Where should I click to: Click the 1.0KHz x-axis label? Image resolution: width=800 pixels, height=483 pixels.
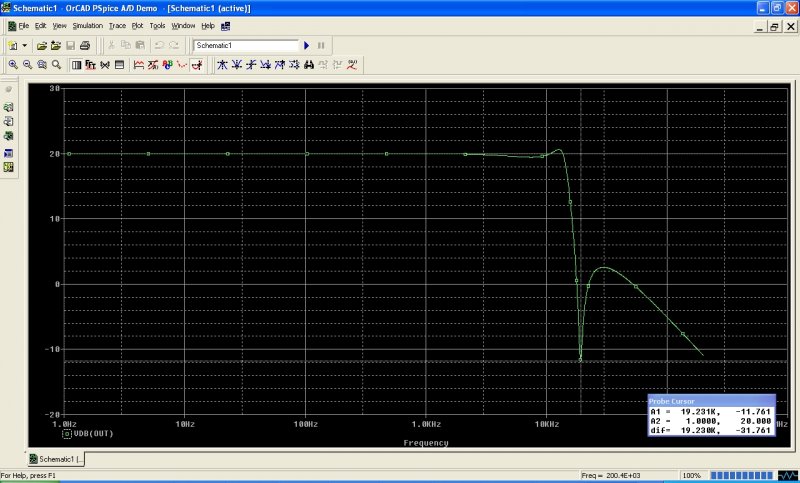(426, 424)
